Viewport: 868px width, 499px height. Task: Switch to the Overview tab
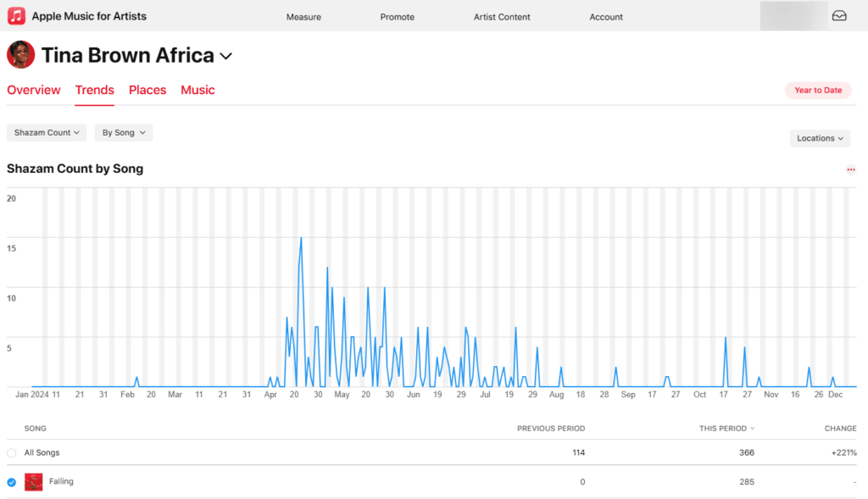point(34,90)
